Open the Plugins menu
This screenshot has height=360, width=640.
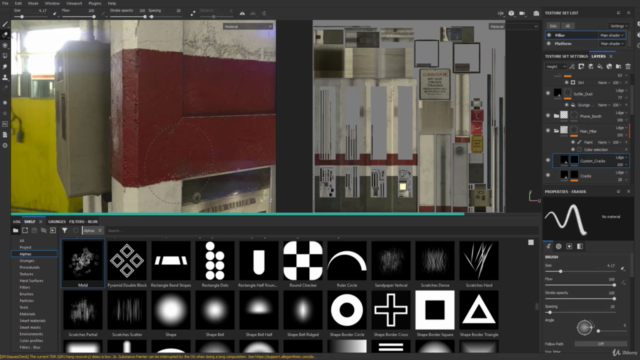[95, 3]
